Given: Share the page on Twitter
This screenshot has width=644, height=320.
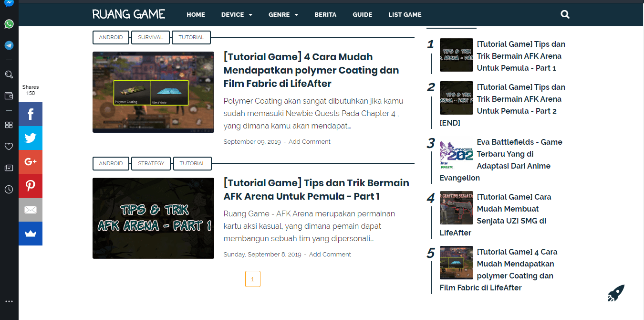Looking at the screenshot, I should (x=31, y=138).
